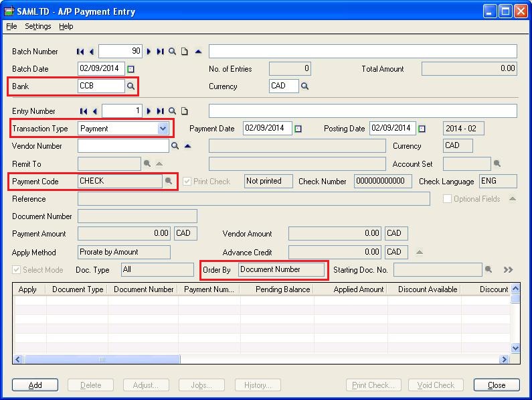This screenshot has height=400, width=532.
Task: Select the Document Number column header
Action: [x=143, y=289]
